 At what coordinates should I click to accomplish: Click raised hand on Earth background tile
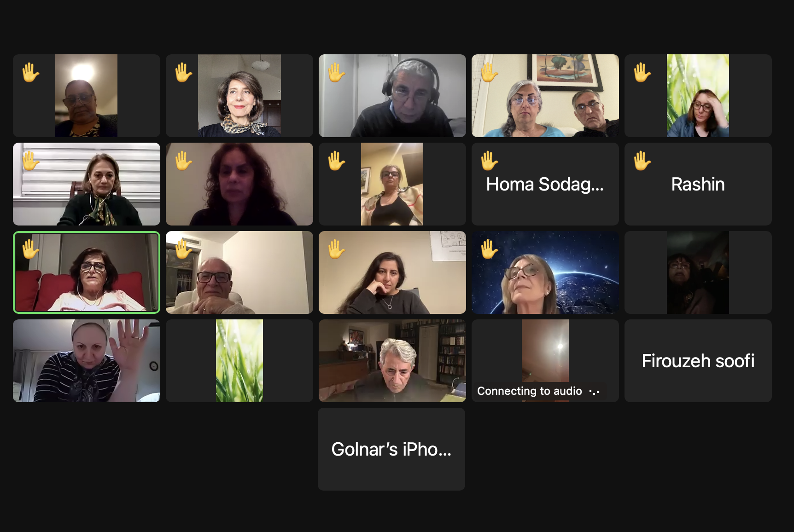(x=489, y=249)
